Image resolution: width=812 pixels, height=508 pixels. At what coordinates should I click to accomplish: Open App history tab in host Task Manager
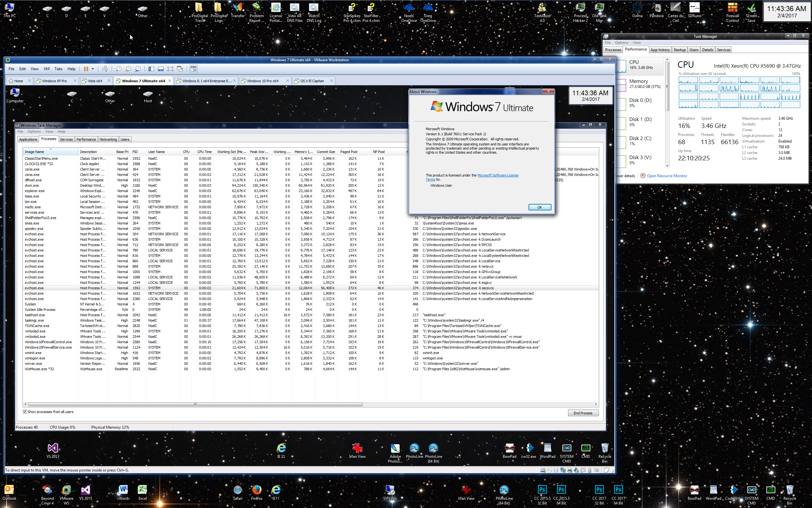tap(660, 50)
